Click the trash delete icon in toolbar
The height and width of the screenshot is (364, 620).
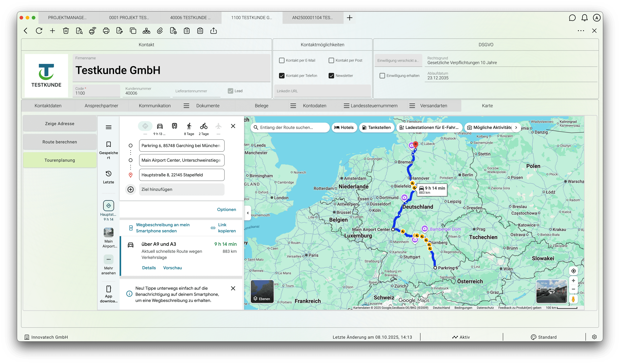pos(66,31)
